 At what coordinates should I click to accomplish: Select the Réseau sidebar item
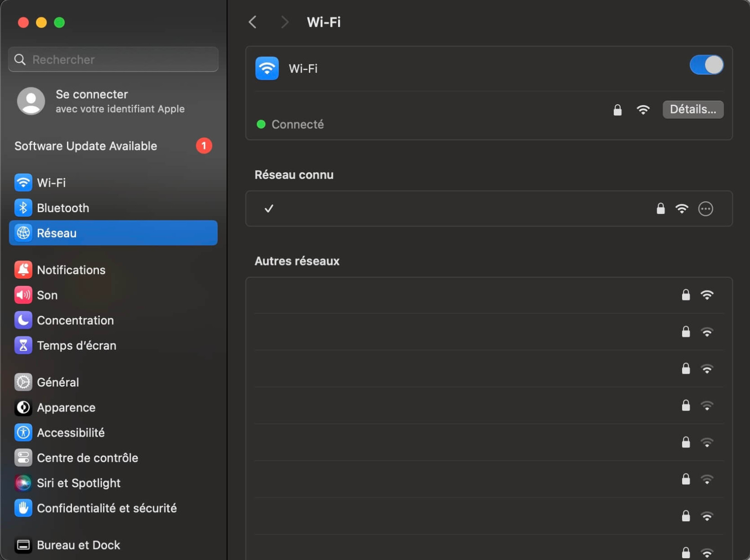pyautogui.click(x=113, y=233)
